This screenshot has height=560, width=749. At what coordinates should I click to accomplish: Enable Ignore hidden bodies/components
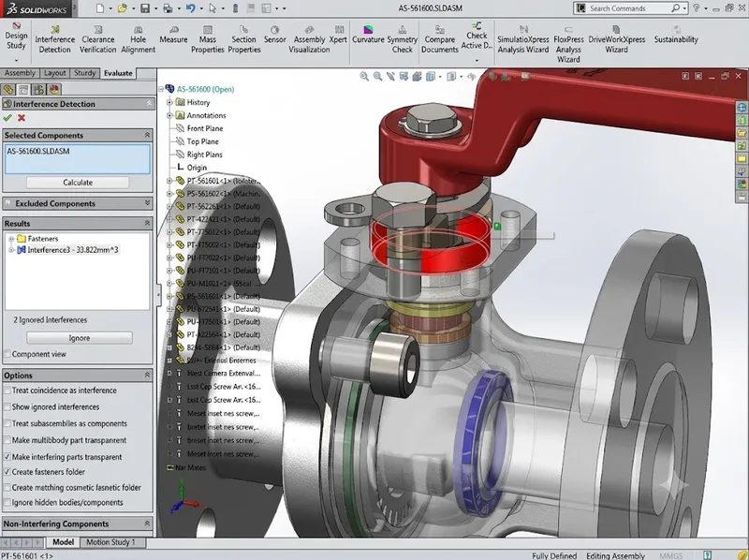7,503
